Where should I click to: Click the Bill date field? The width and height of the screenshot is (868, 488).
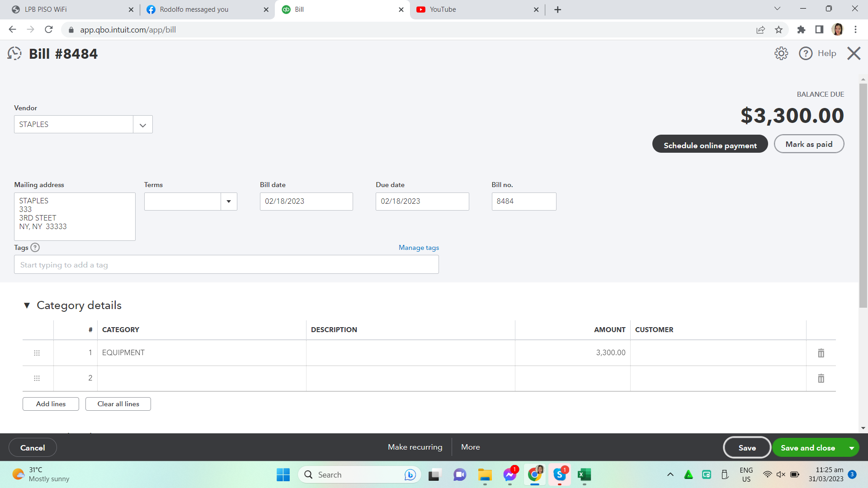[306, 202]
